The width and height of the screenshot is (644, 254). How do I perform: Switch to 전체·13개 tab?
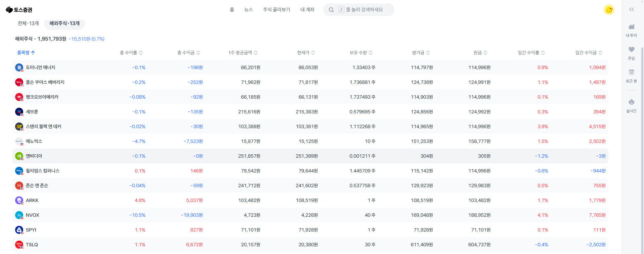pos(28,23)
